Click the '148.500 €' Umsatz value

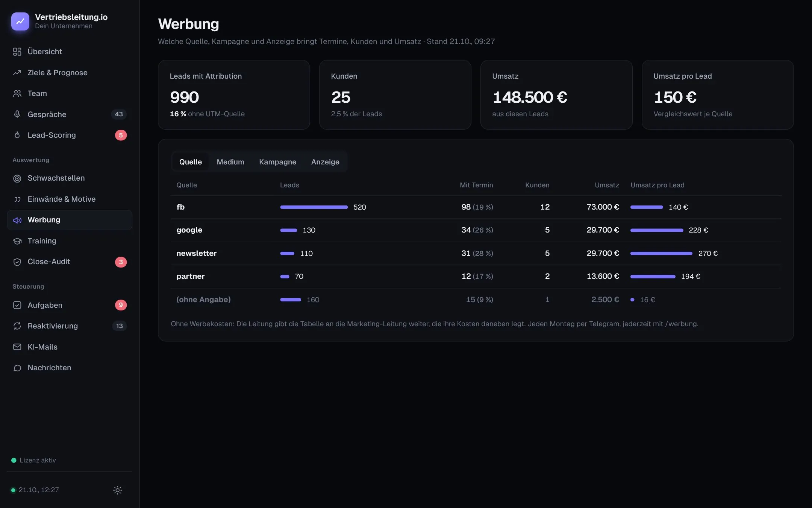pos(530,97)
